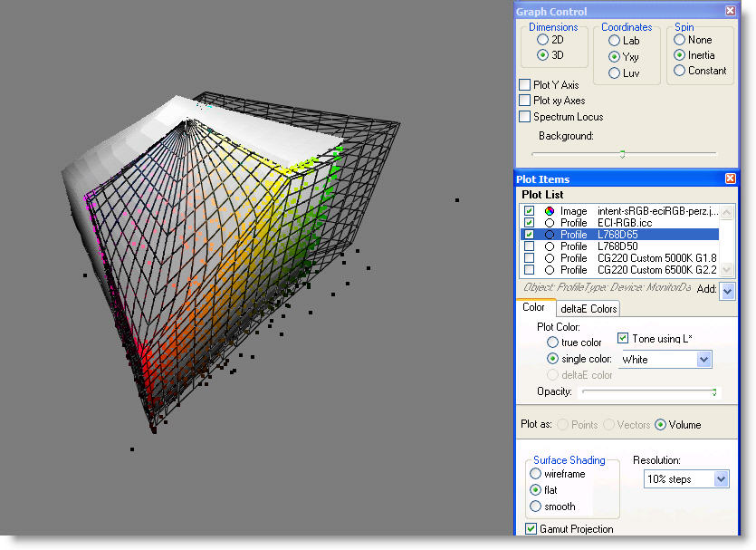Uncheck Tone using L* option

pyautogui.click(x=623, y=339)
